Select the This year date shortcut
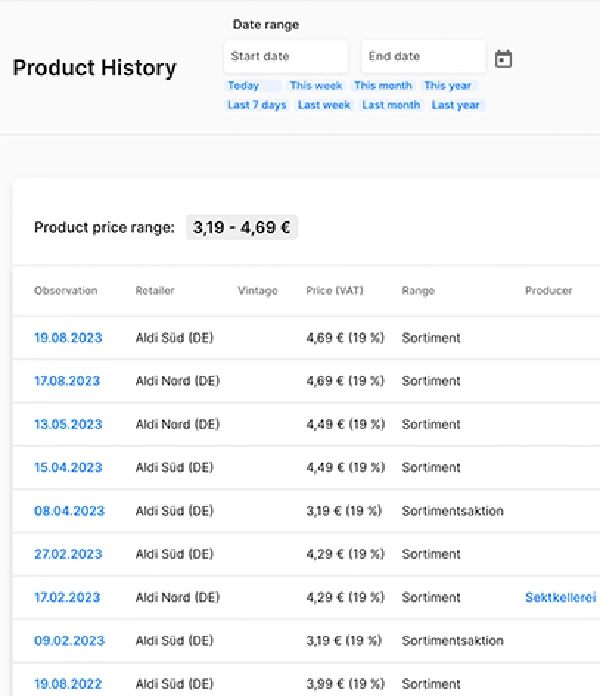 click(448, 86)
